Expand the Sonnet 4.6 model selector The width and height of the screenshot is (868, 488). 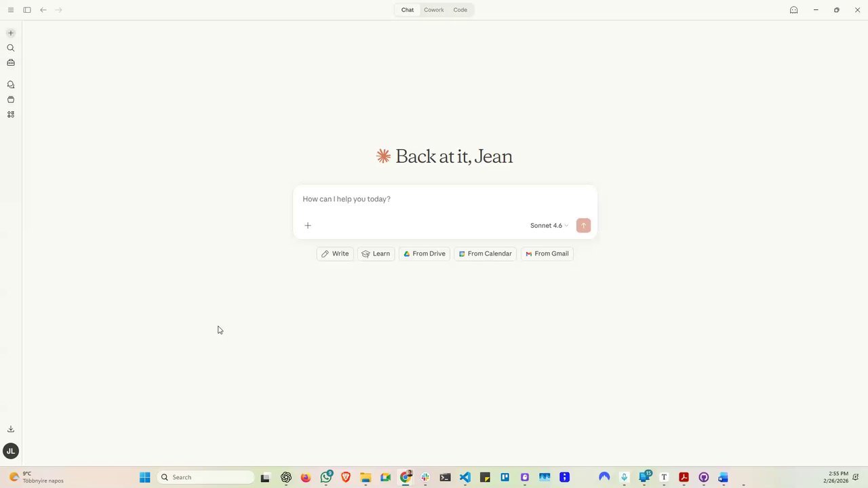(549, 226)
